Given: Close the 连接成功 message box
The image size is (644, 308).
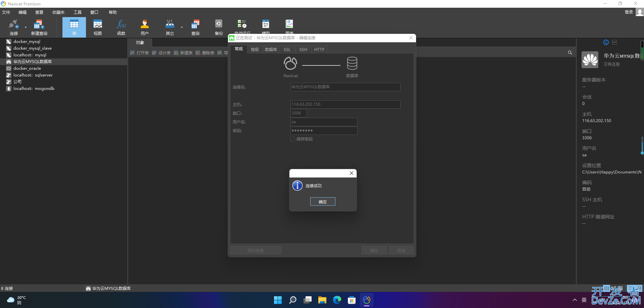Looking at the screenshot, I should click(352, 173).
